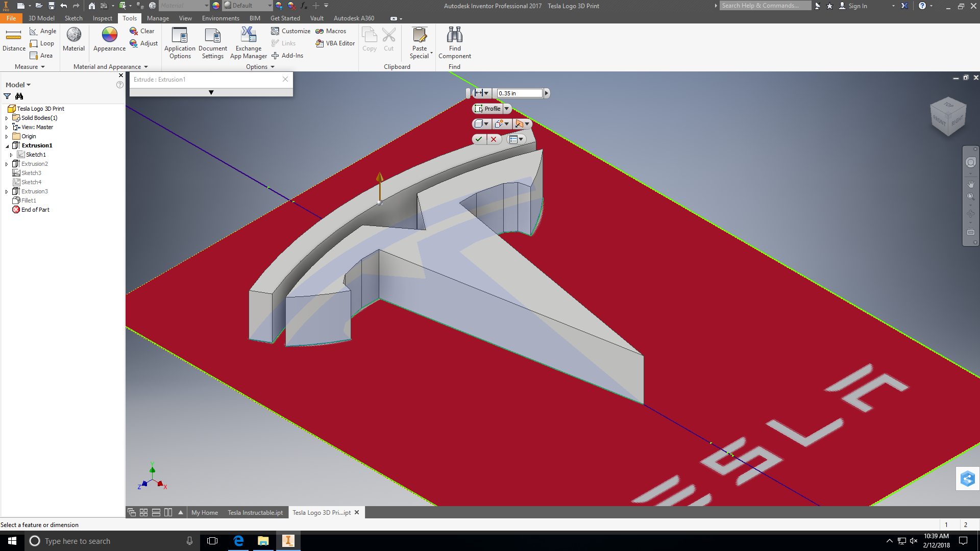Pick the Loop measure tool

tap(42, 43)
